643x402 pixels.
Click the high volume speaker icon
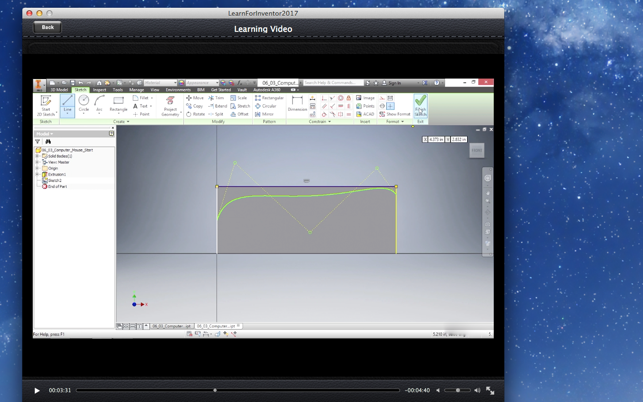point(477,391)
